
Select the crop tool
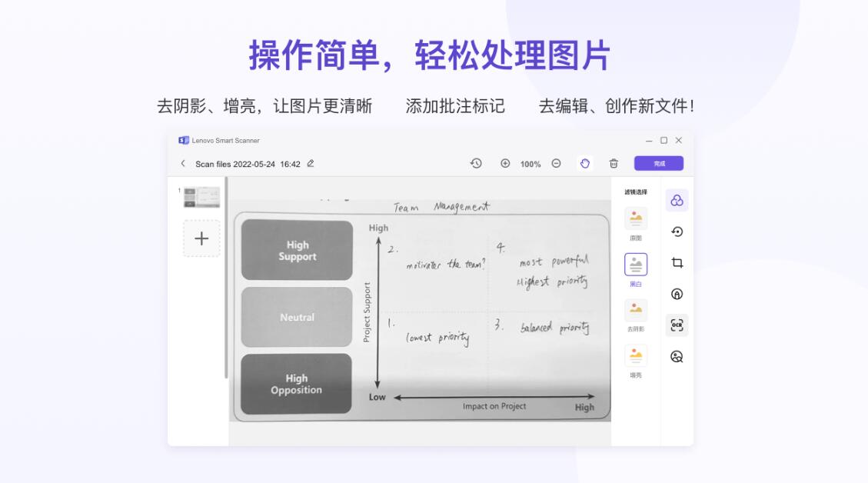click(677, 262)
